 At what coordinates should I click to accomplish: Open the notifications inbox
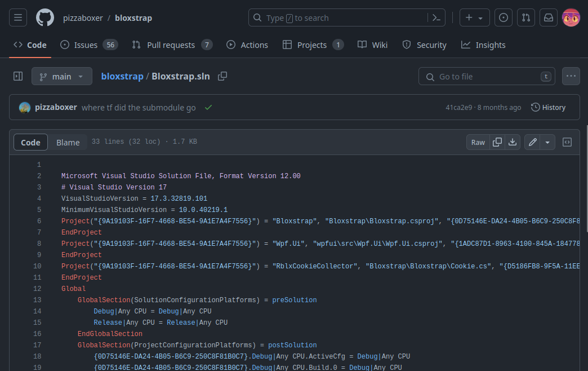(x=548, y=18)
